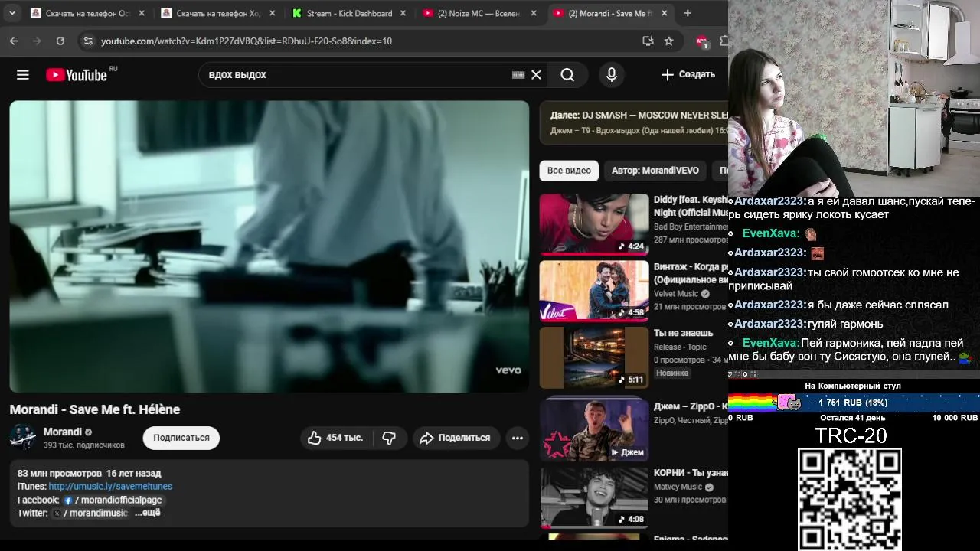Open the Diddy video thumbnail
This screenshot has height=551, width=980.
click(x=594, y=223)
